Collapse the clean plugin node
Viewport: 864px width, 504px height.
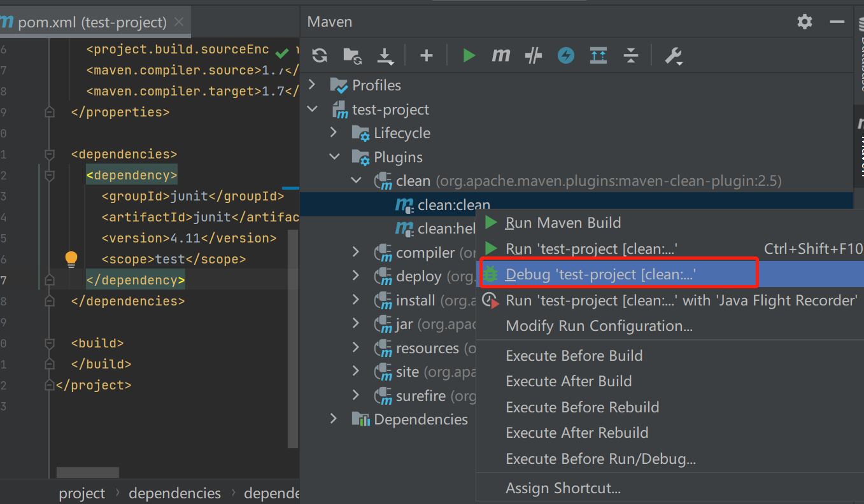(x=356, y=181)
